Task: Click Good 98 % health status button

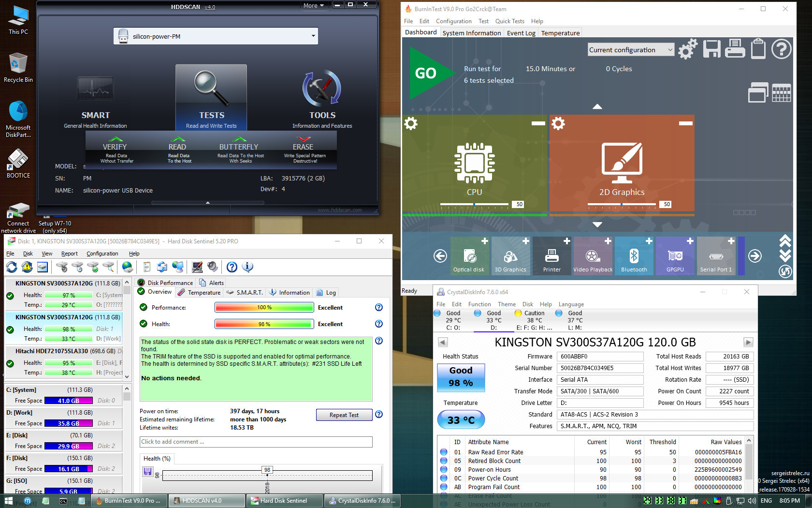Action: pyautogui.click(x=461, y=377)
